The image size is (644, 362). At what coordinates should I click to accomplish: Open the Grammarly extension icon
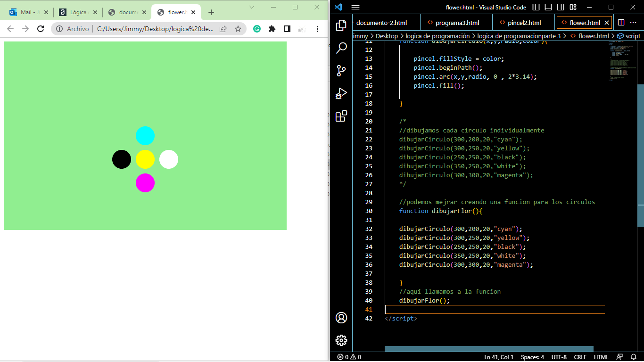(x=257, y=29)
